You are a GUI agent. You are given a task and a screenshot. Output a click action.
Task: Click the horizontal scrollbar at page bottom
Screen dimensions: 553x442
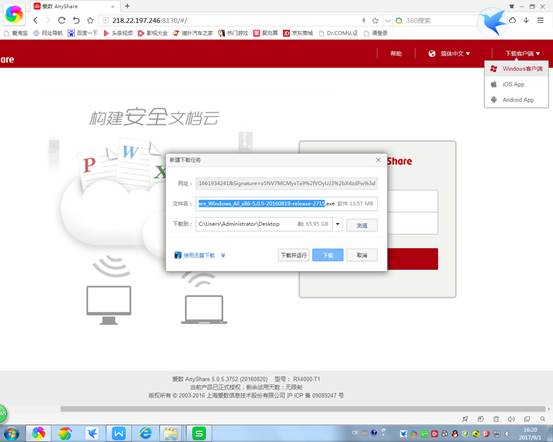pyautogui.click(x=303, y=409)
